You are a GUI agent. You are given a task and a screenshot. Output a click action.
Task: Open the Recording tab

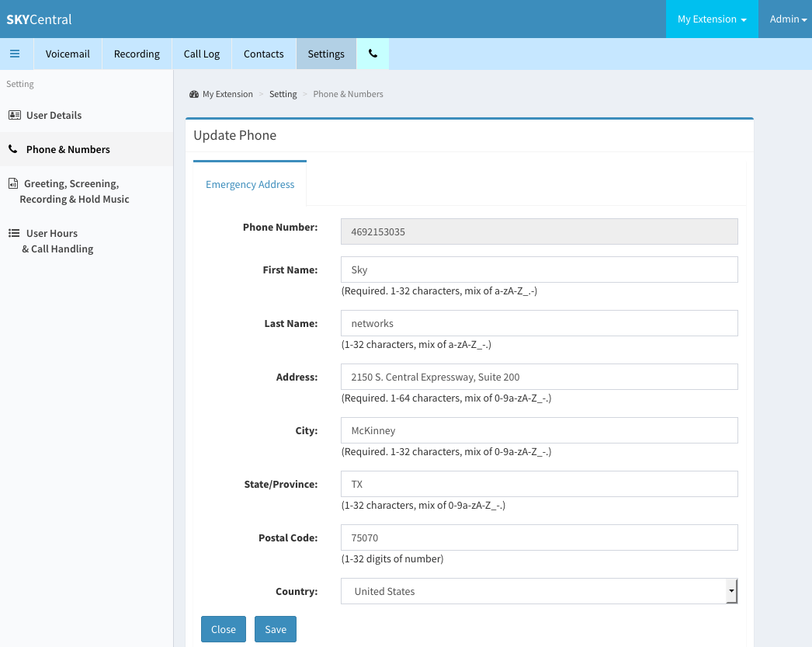click(137, 54)
